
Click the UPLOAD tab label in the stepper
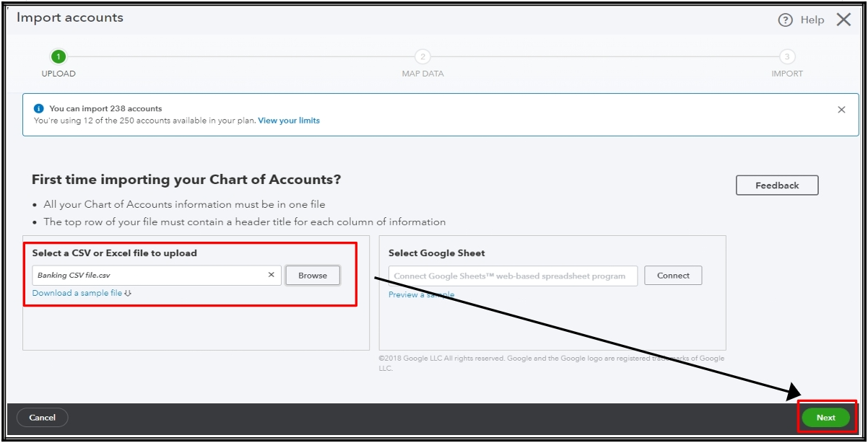(58, 73)
